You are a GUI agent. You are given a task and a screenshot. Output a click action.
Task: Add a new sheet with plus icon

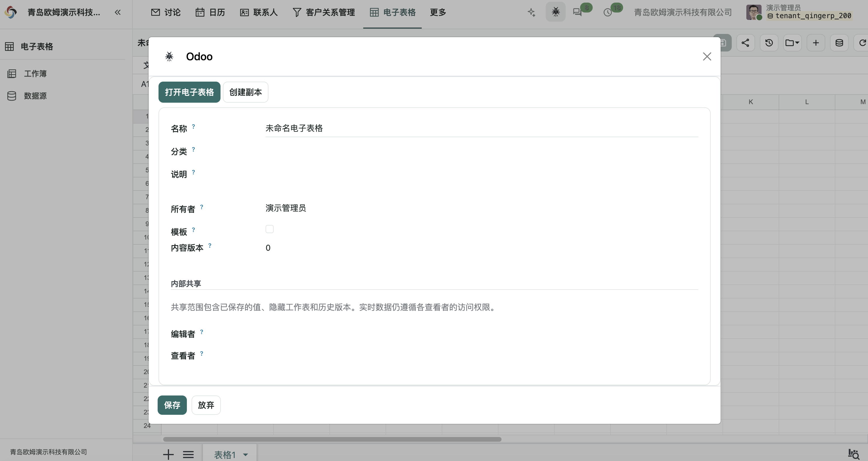168,454
